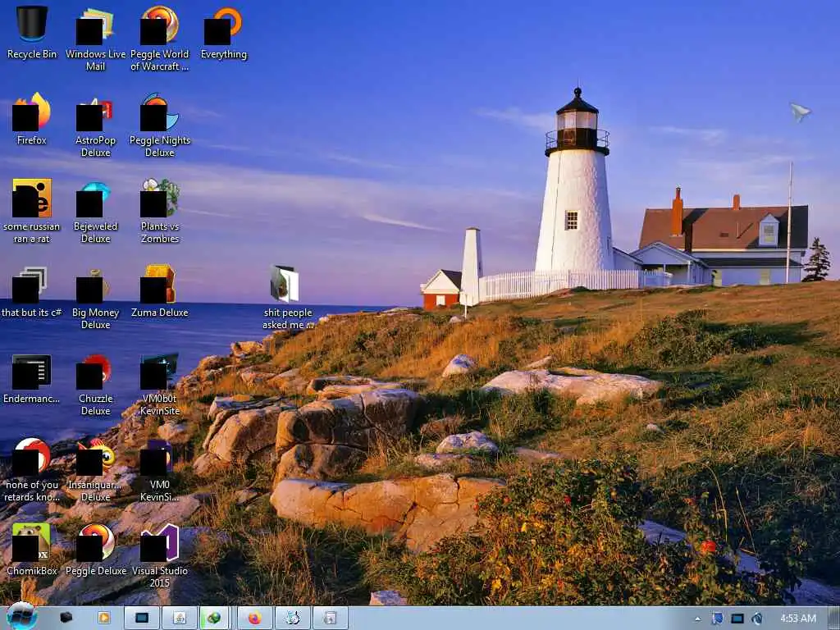
Task: Select the 'VM0 KevinSi...' icon
Action: pos(157,458)
